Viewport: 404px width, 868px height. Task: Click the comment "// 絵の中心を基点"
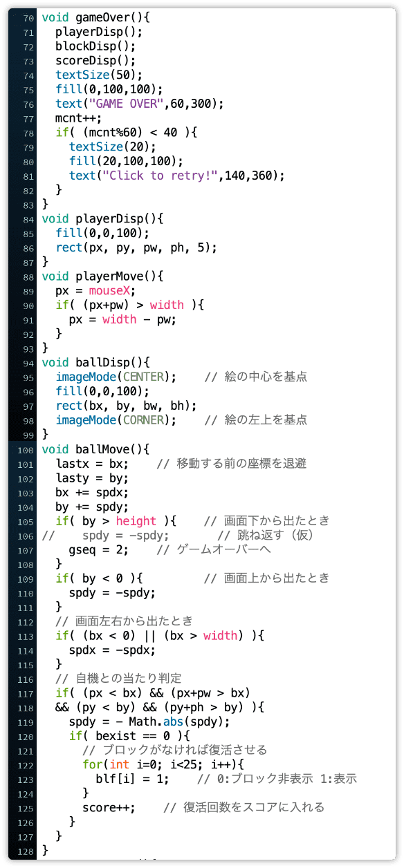(x=256, y=377)
